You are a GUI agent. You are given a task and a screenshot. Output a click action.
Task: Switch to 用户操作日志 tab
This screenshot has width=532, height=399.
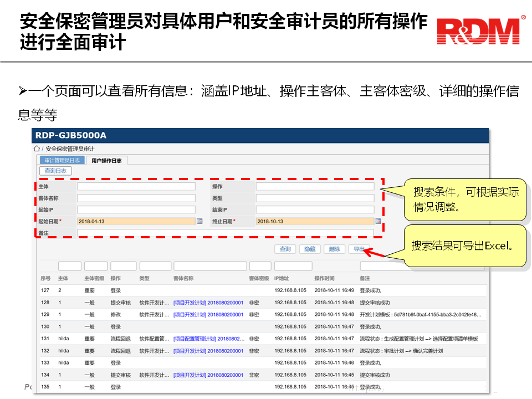[x=106, y=161]
